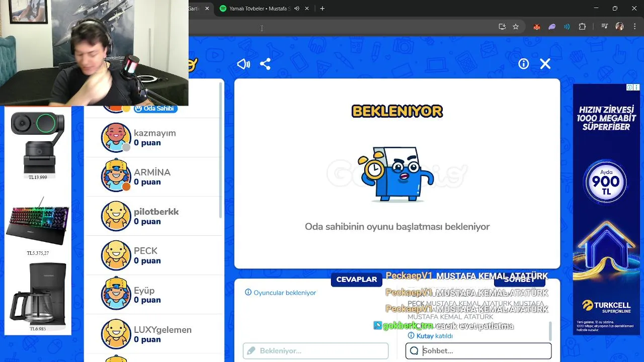The height and width of the screenshot is (362, 644).
Task: Open the Turkcell Superonline ad banner
Action: (x=606, y=209)
